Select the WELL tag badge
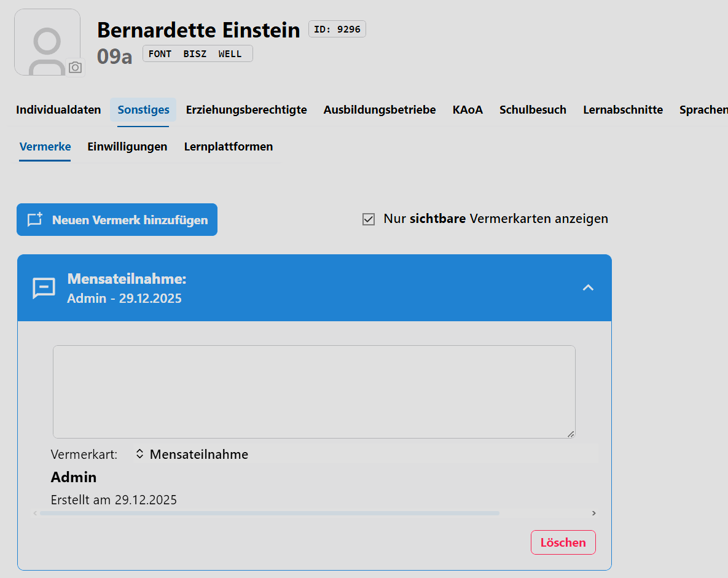Image resolution: width=728 pixels, height=578 pixels. 230,53
